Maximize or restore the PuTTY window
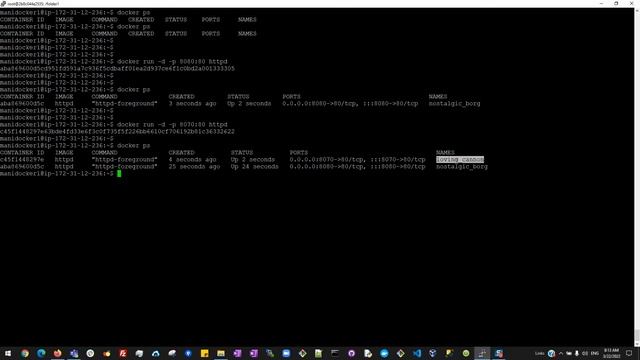The image size is (640, 360). (x=616, y=3)
